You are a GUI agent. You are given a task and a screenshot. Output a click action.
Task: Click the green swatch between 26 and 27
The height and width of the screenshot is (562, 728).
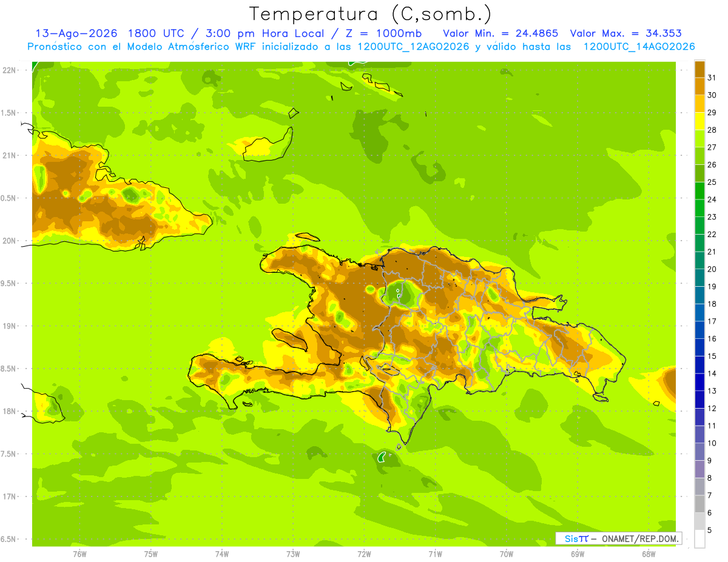point(699,156)
